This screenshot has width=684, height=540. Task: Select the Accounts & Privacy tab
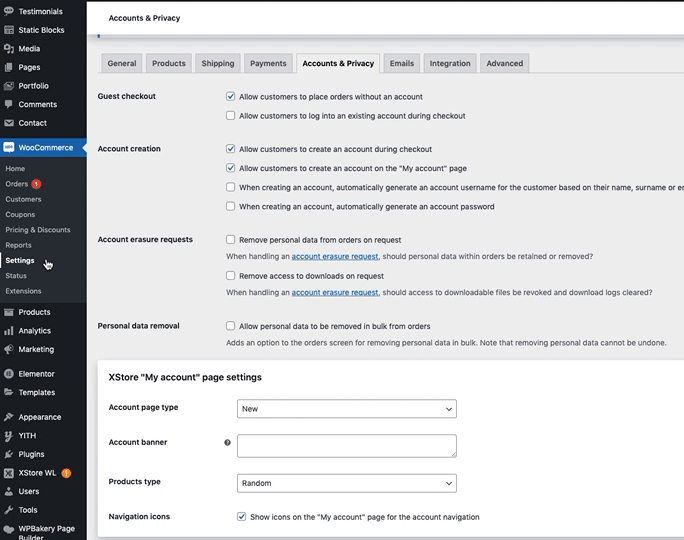tap(338, 63)
